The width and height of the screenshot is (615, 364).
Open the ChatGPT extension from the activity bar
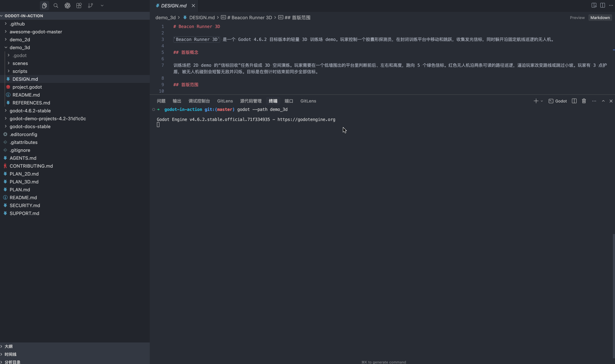pos(67,5)
